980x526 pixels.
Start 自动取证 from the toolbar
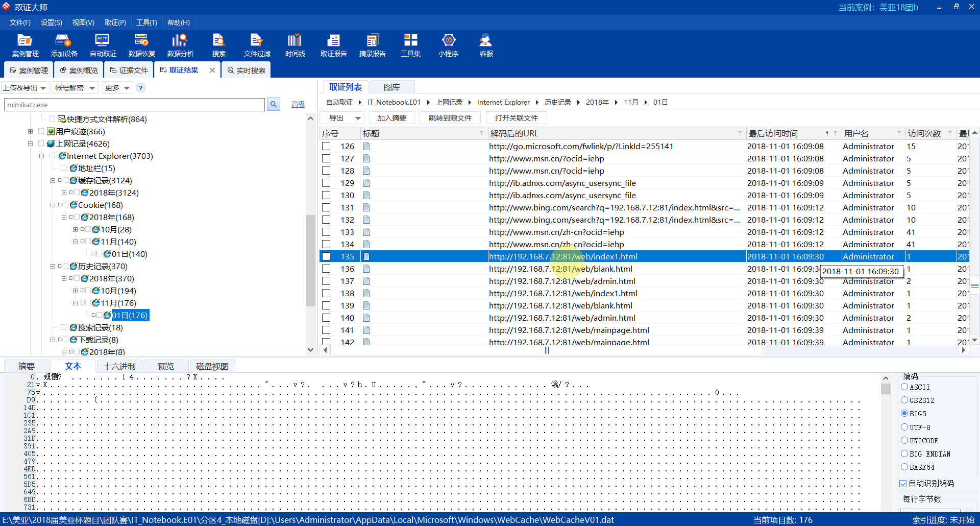103,45
